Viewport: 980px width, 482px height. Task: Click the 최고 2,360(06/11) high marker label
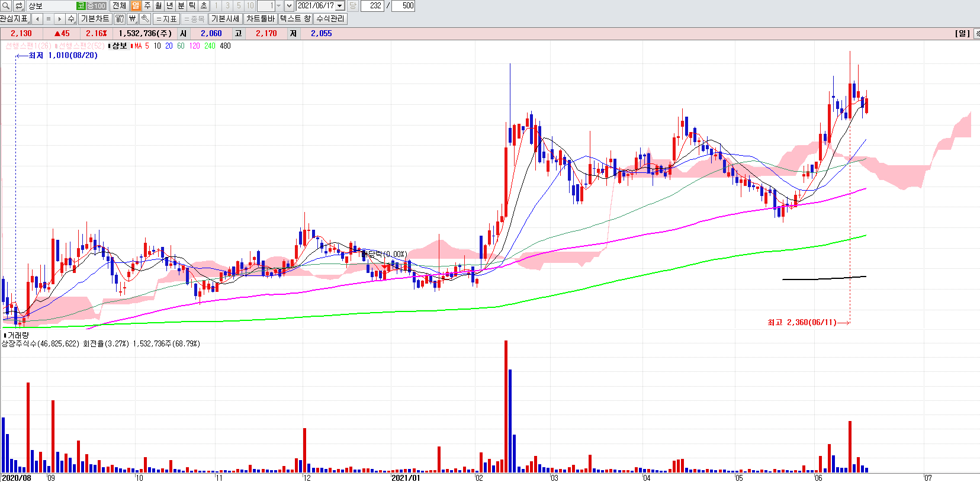coord(802,322)
